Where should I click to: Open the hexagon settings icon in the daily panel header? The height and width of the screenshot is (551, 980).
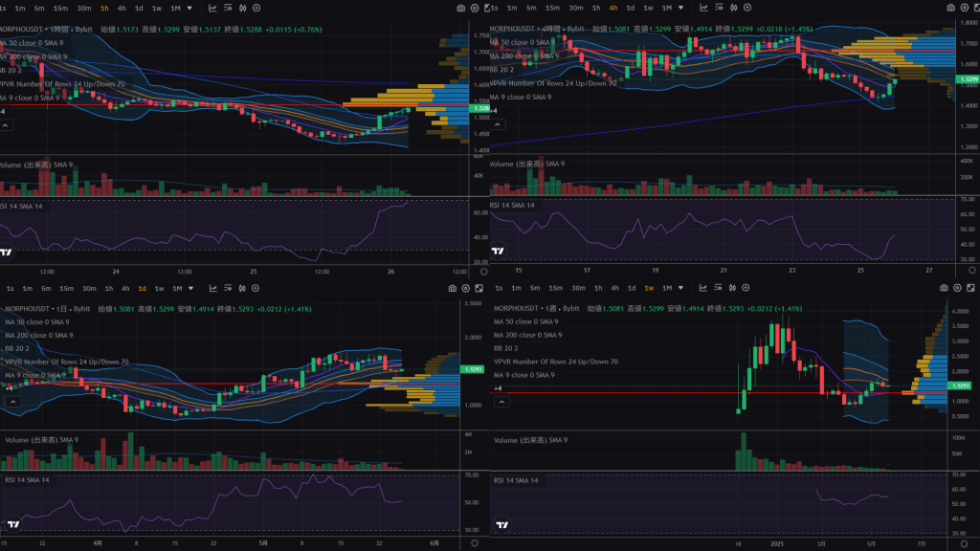click(466, 288)
